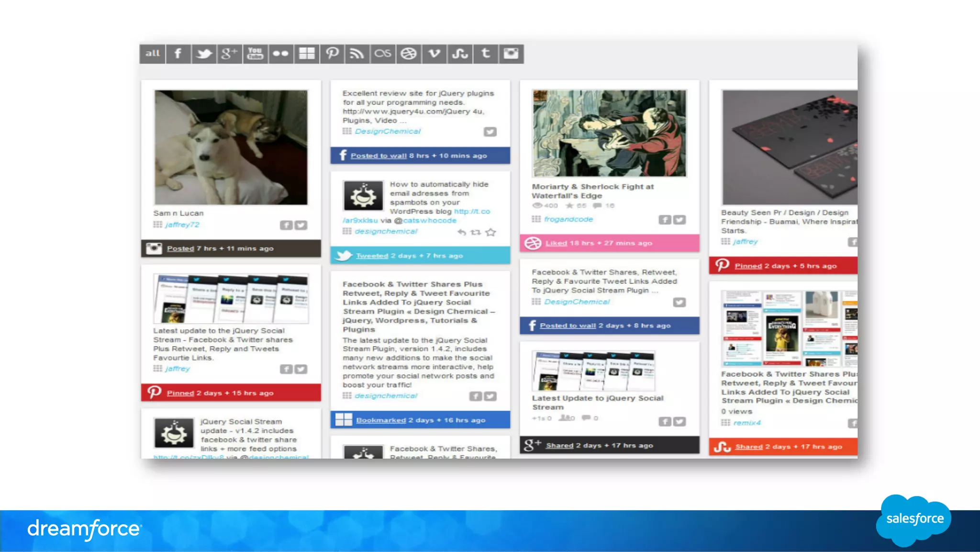Filter by RSS feed icon
The width and height of the screenshot is (980, 552).
pos(357,54)
